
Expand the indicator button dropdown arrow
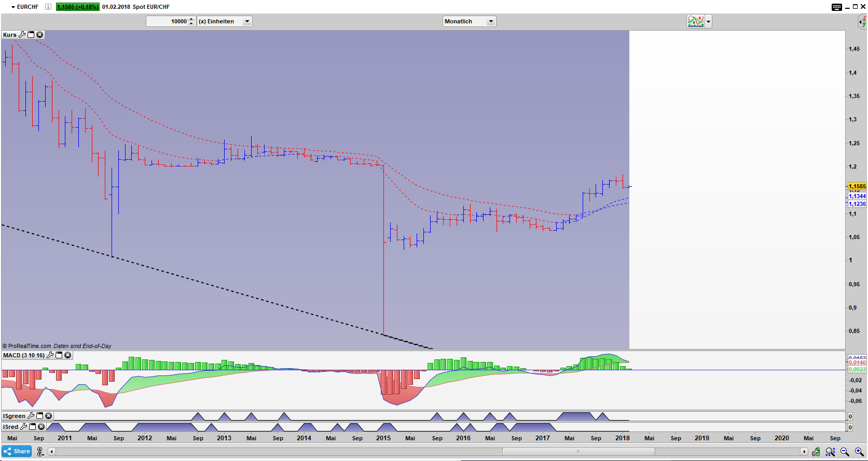pos(709,21)
